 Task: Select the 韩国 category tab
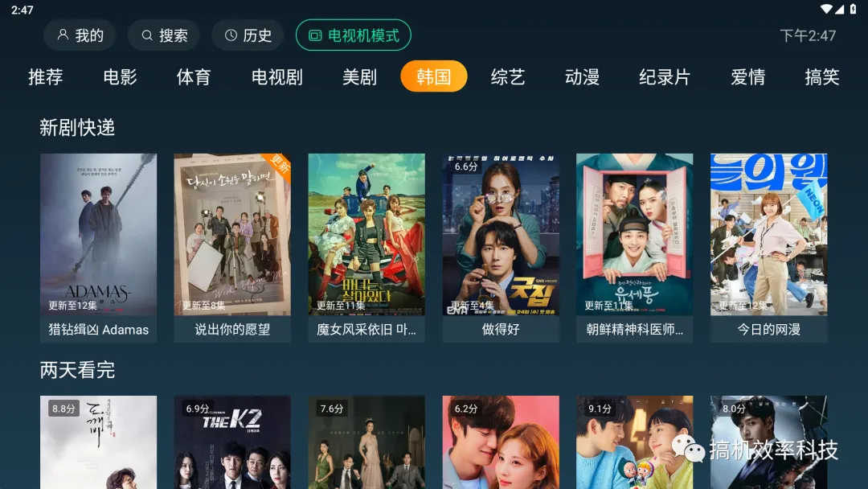[x=433, y=76]
